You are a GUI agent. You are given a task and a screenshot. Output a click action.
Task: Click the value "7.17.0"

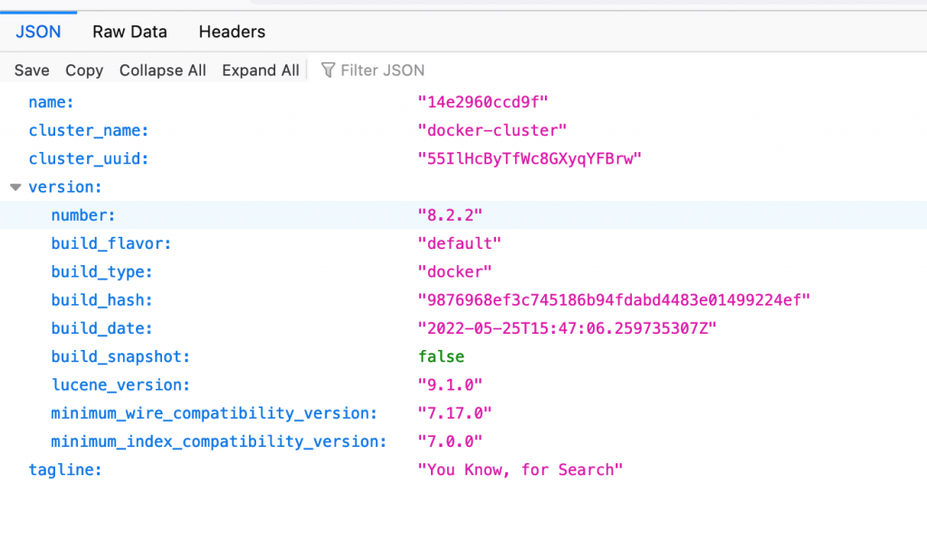pyautogui.click(x=454, y=414)
